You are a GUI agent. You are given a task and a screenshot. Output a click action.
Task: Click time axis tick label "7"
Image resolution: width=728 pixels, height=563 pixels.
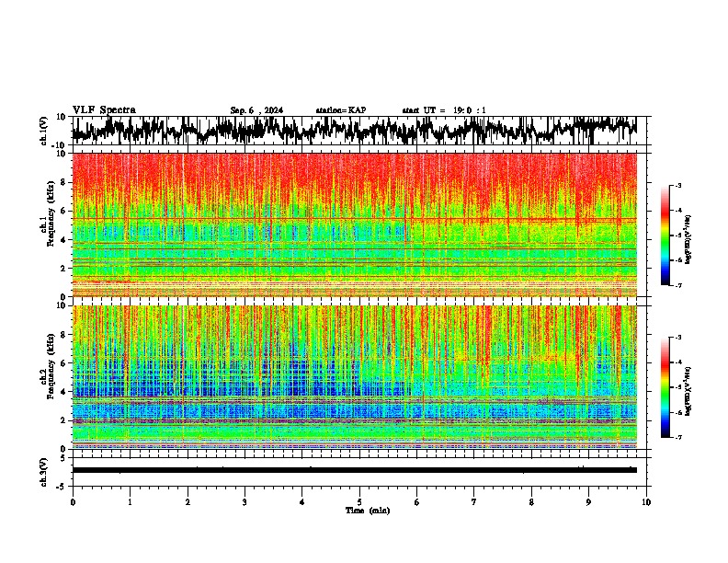[x=474, y=502]
